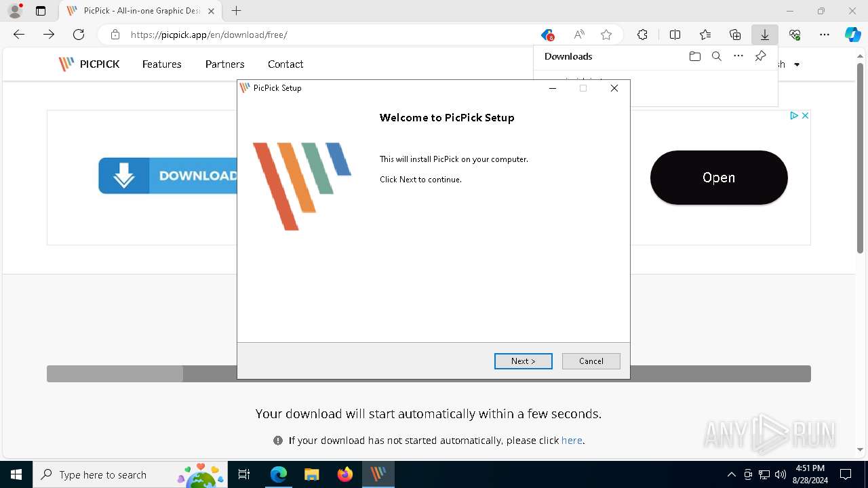868x488 pixels.
Task: Open the Favorites list
Action: pyautogui.click(x=705, y=35)
